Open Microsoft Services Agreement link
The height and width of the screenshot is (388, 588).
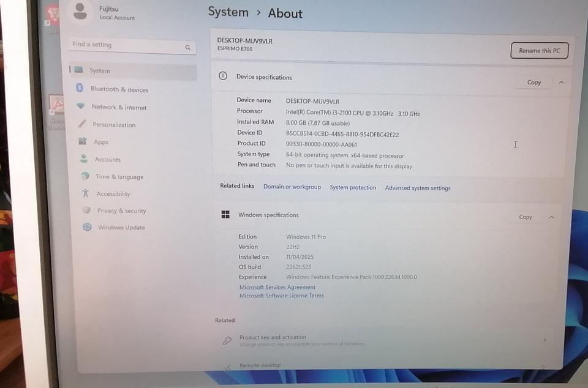[x=277, y=287]
